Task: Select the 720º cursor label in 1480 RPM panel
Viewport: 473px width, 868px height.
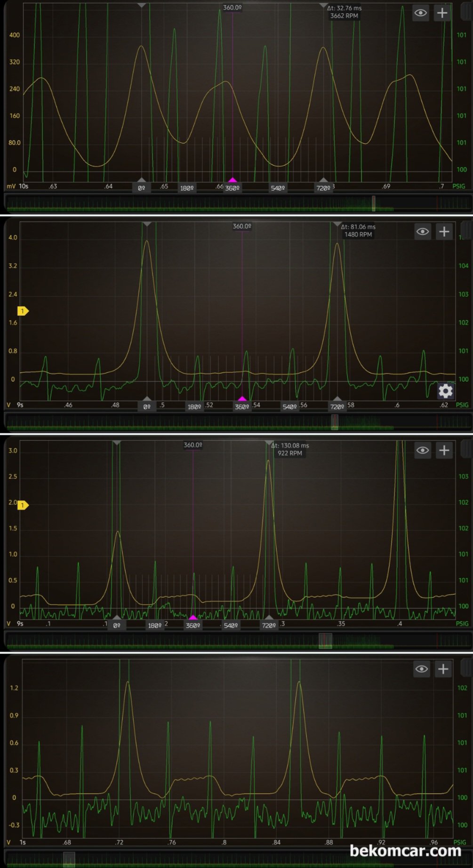Action: [x=337, y=406]
